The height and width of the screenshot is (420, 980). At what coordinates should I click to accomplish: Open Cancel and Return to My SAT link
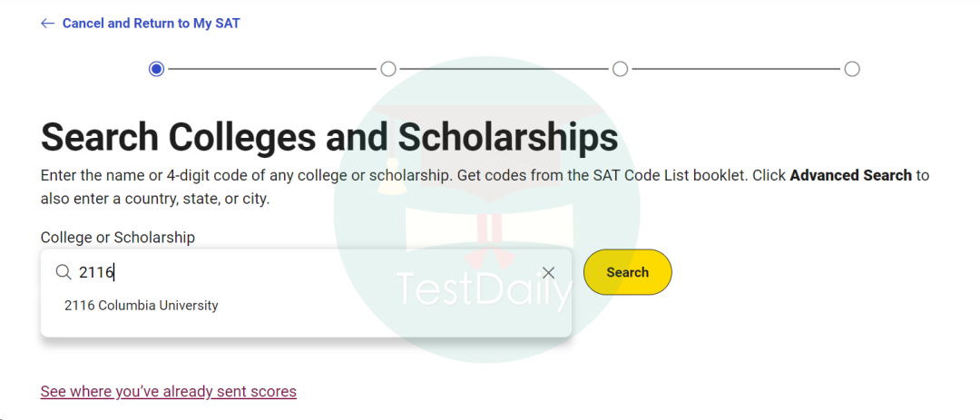point(151,24)
